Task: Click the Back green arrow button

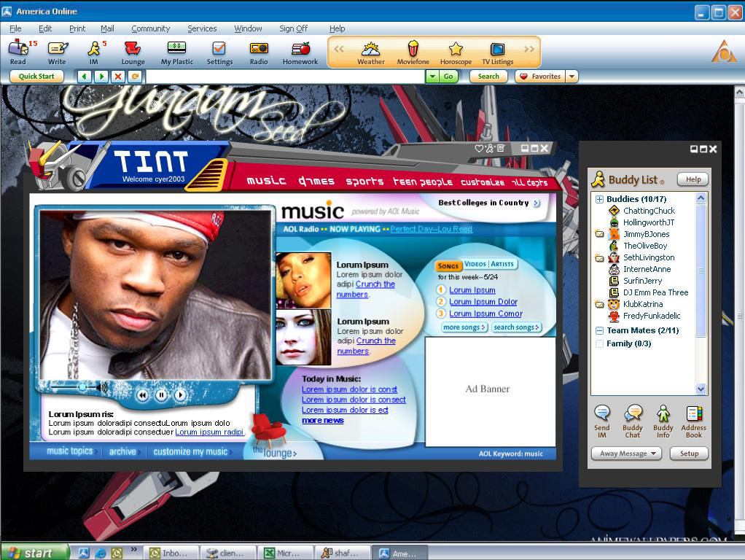Action: [84, 76]
